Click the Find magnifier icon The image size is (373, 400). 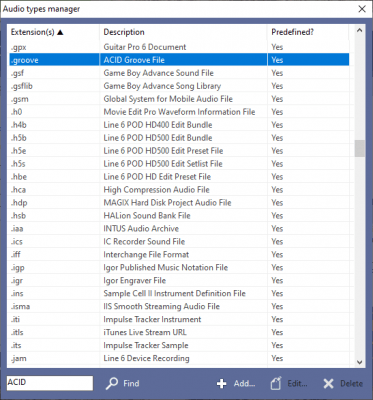[x=112, y=383]
